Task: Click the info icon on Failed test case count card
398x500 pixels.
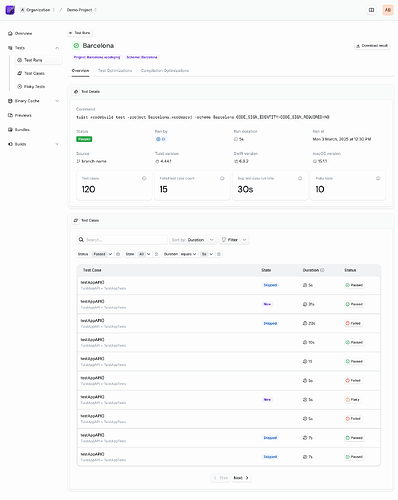Action: [222, 178]
